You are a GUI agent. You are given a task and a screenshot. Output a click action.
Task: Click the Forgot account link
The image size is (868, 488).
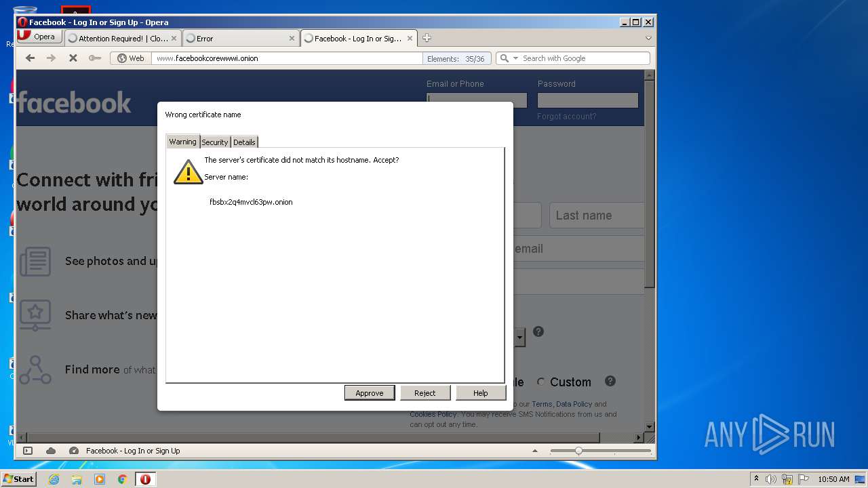click(x=567, y=117)
